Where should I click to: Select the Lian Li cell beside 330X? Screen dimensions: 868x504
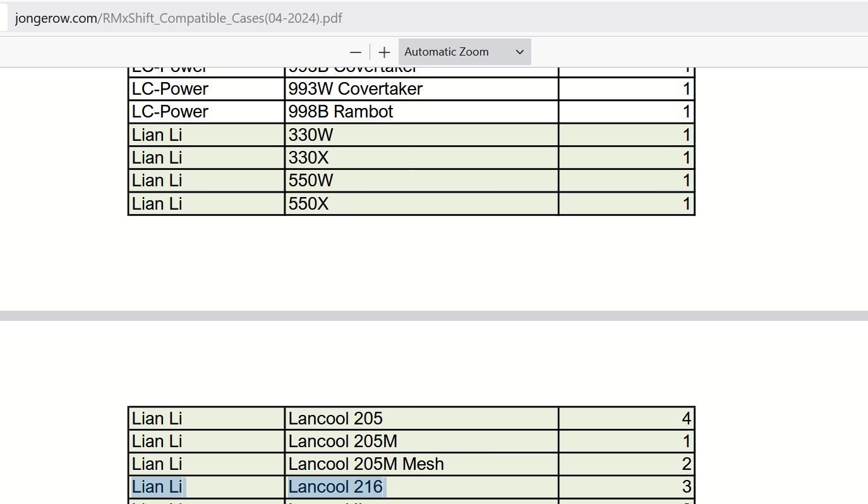tap(207, 158)
